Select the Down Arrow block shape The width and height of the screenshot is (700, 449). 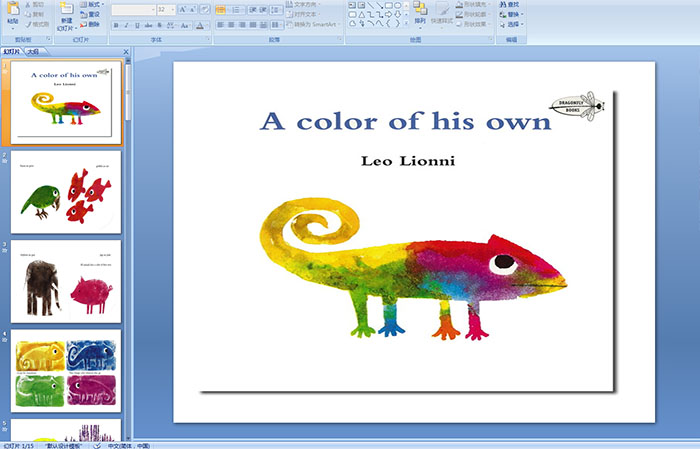coord(397,15)
